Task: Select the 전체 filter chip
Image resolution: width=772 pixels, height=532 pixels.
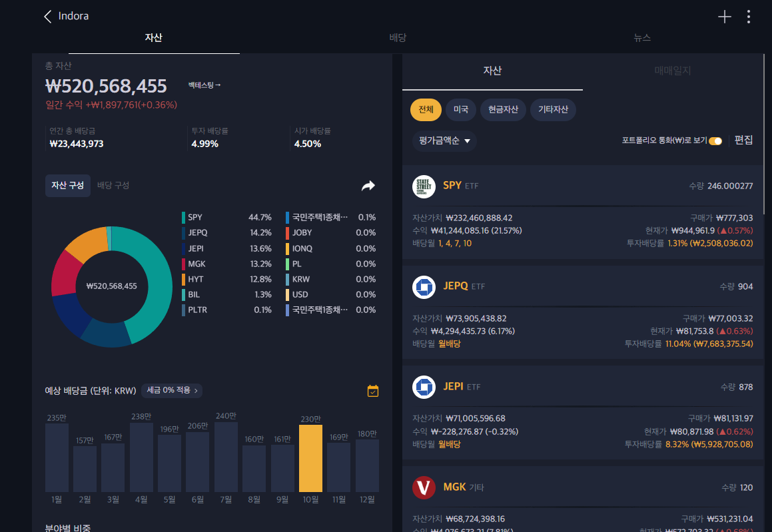Action: pyautogui.click(x=426, y=110)
